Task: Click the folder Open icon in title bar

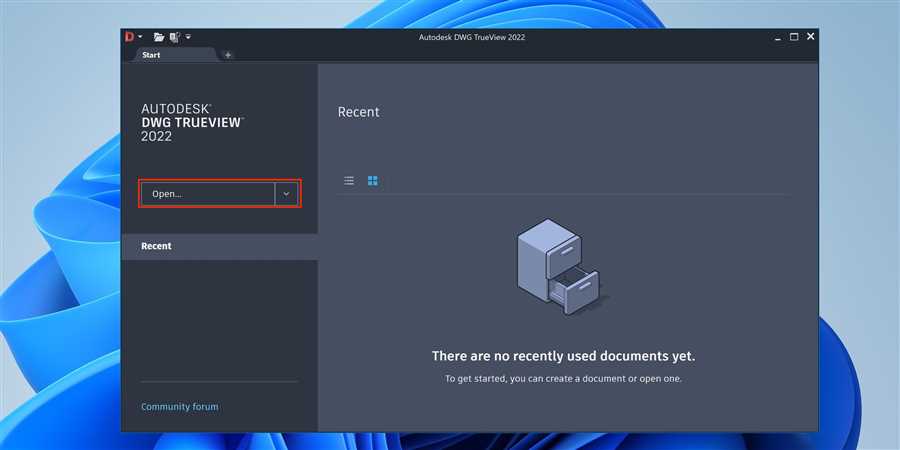Action: pyautogui.click(x=159, y=37)
